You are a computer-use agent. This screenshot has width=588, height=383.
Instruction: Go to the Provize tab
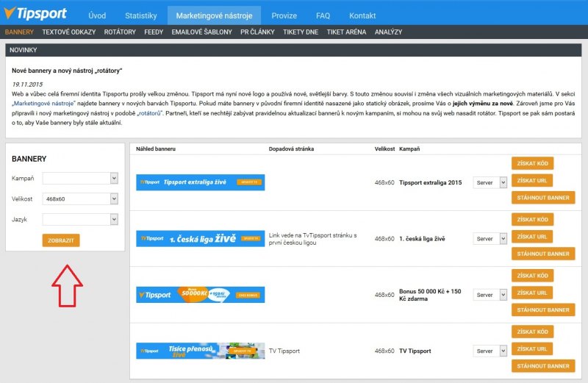pyautogui.click(x=284, y=15)
